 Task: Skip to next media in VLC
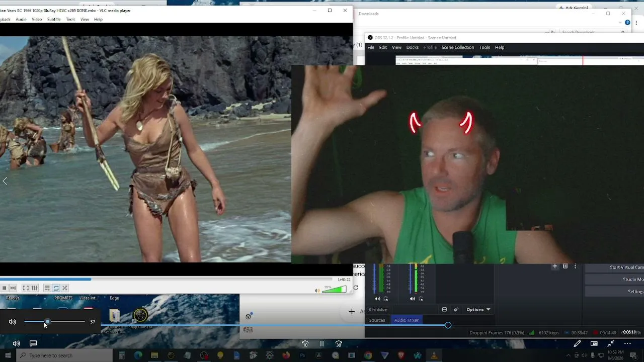13,288
